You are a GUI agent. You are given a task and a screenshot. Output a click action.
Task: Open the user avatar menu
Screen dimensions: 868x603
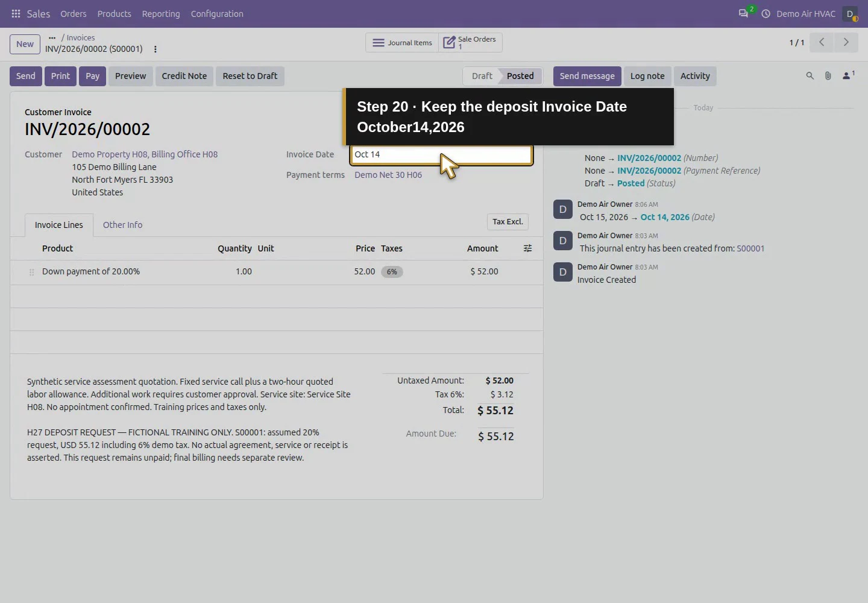point(850,13)
